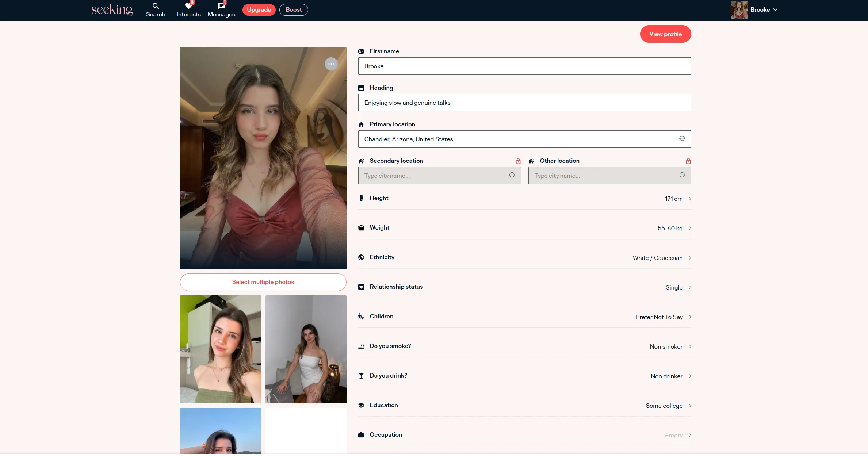Click Select multiple photos button
Viewport: 868px width, 456px height.
click(x=263, y=282)
